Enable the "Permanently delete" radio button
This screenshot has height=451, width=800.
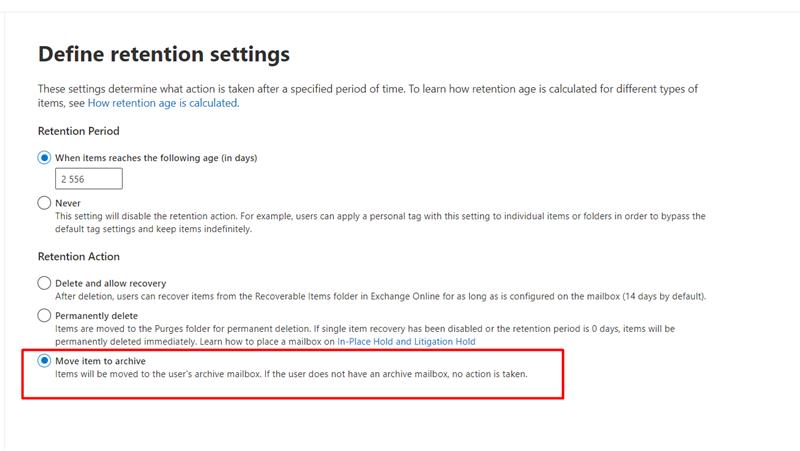point(44,315)
